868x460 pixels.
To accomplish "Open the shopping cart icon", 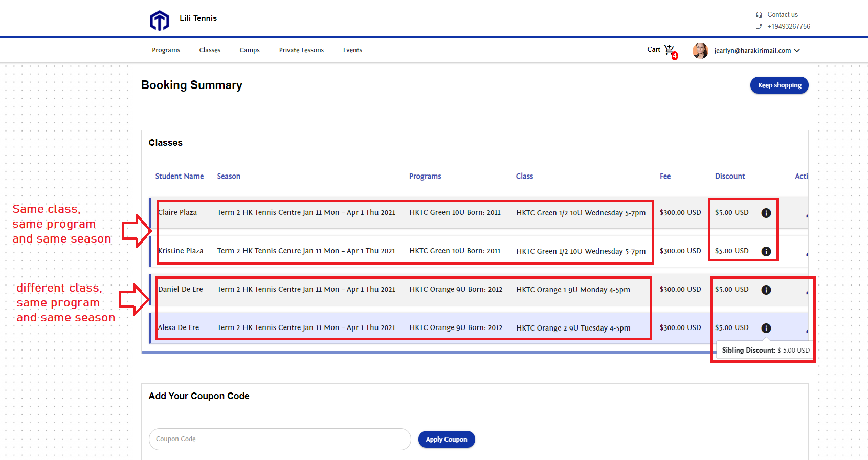I will coord(670,50).
